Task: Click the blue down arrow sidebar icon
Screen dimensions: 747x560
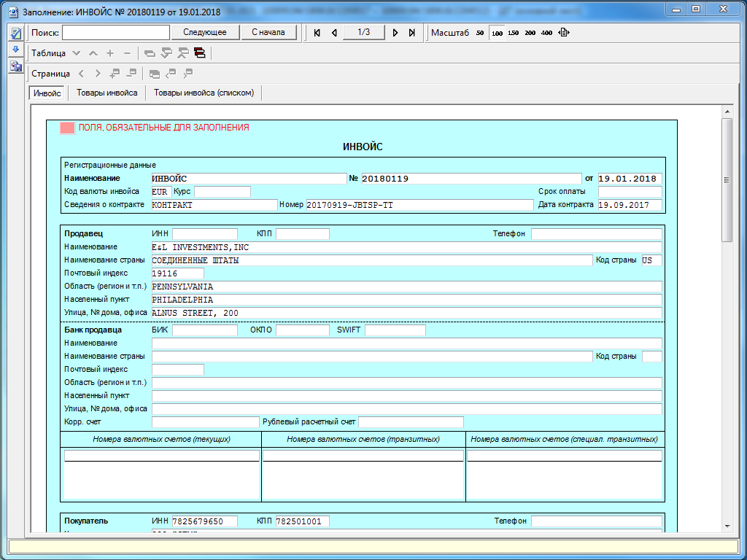Action: click(x=15, y=50)
